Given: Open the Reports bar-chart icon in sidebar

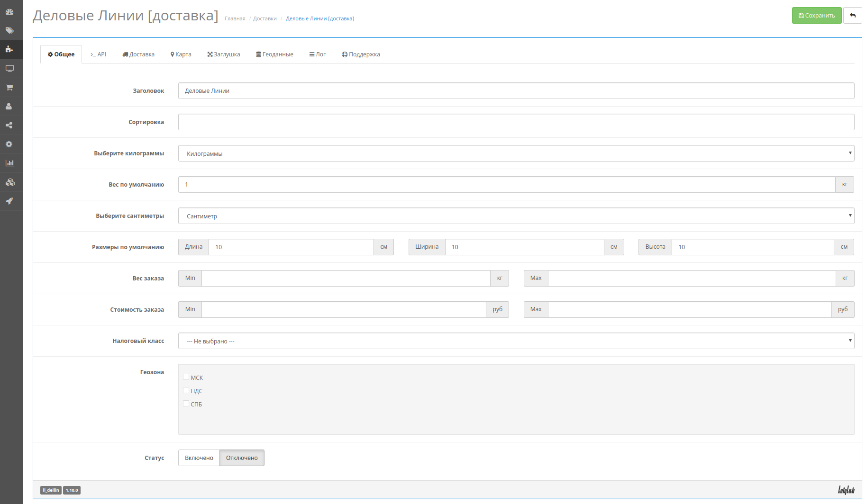Looking at the screenshot, I should click(x=9, y=163).
